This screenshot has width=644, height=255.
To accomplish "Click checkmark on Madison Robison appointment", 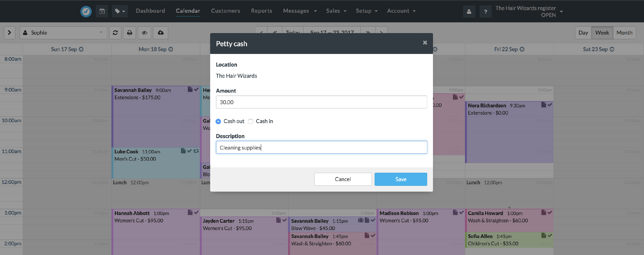I will coord(462,212).
